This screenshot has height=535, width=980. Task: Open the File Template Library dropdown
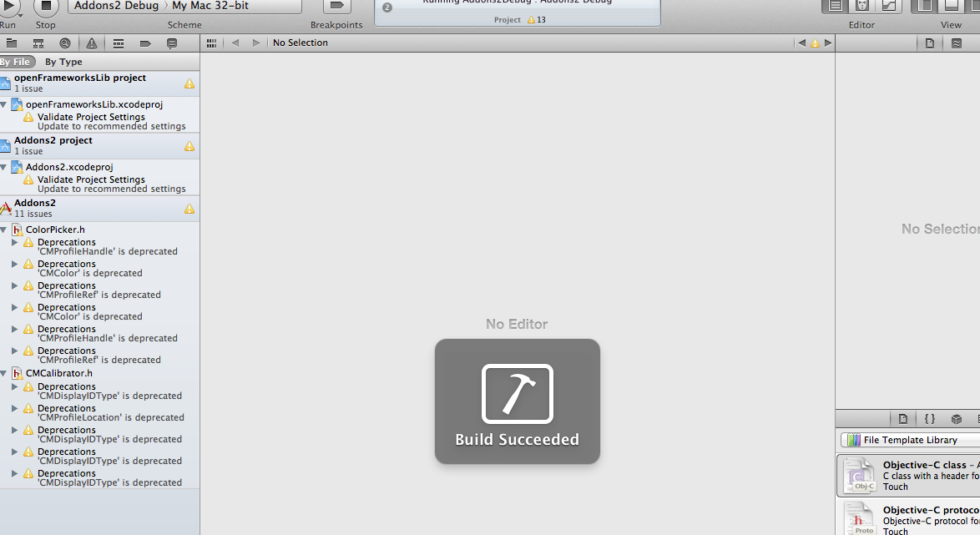[x=911, y=440]
